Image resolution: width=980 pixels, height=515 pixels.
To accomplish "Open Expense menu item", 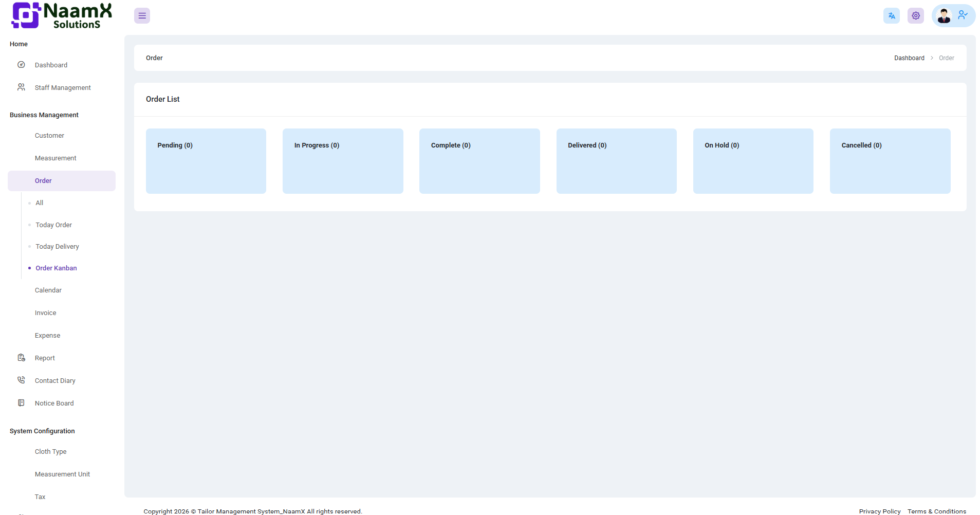I will pyautogui.click(x=62, y=336).
